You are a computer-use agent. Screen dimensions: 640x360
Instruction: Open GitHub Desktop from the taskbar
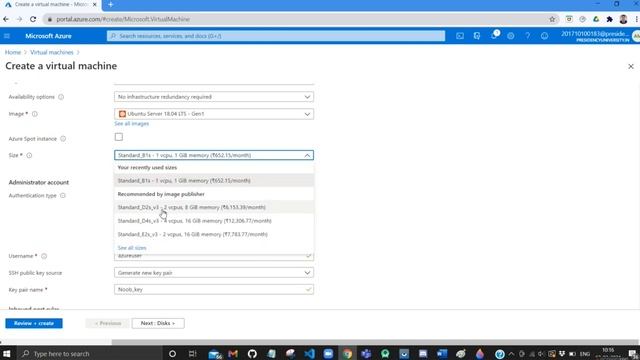pos(252,353)
